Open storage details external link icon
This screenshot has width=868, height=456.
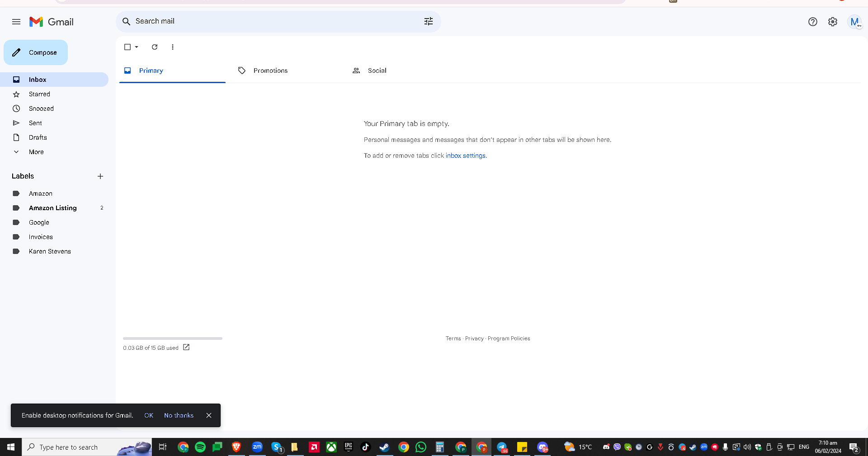(186, 348)
